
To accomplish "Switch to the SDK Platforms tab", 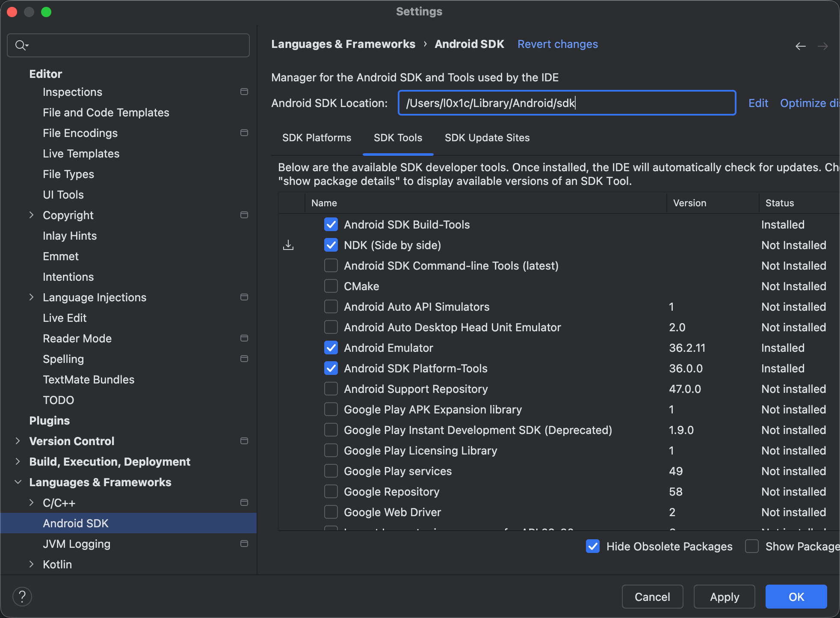I will 316,138.
